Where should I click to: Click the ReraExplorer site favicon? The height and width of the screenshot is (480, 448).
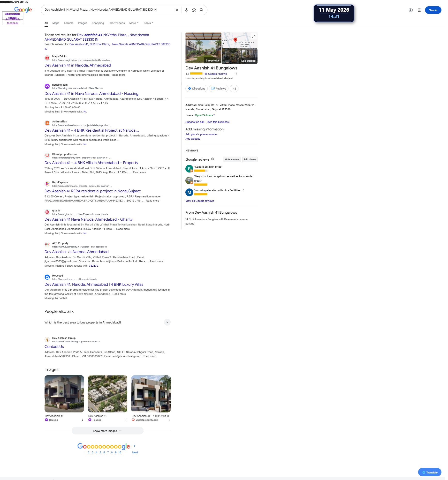pyautogui.click(x=47, y=184)
